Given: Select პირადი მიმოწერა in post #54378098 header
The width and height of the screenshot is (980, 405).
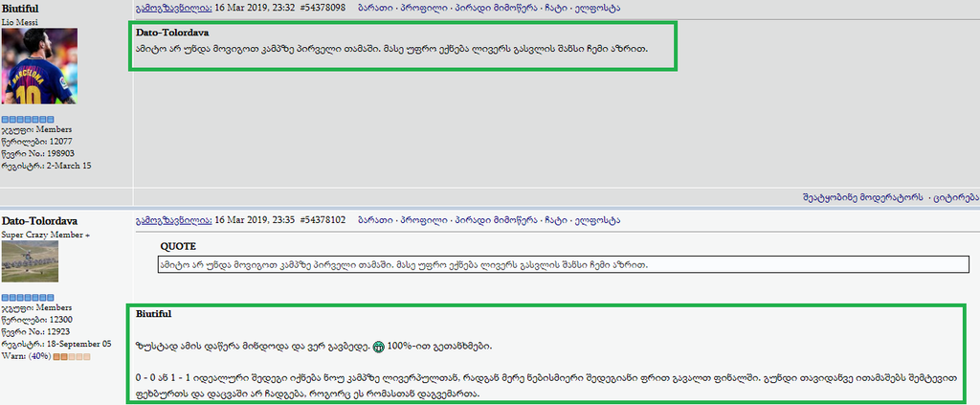Looking at the screenshot, I should (x=497, y=8).
